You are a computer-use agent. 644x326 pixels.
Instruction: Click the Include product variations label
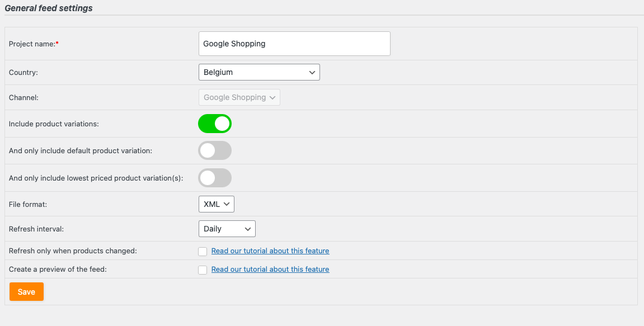coord(54,124)
